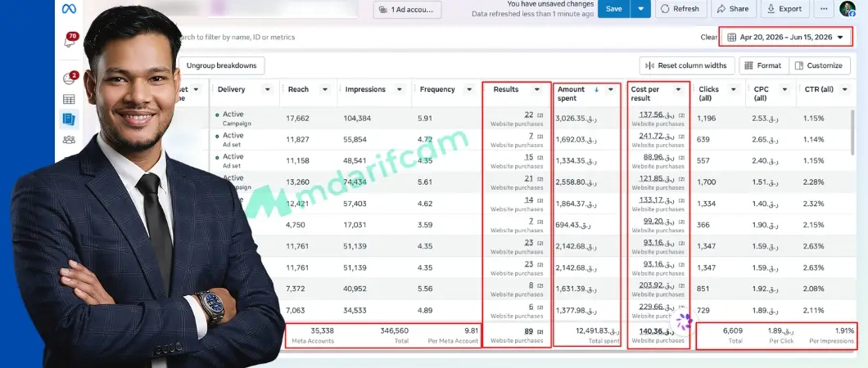Image resolution: width=868 pixels, height=368 pixels.
Task: Click the Meta logo icon
Action: click(70, 9)
